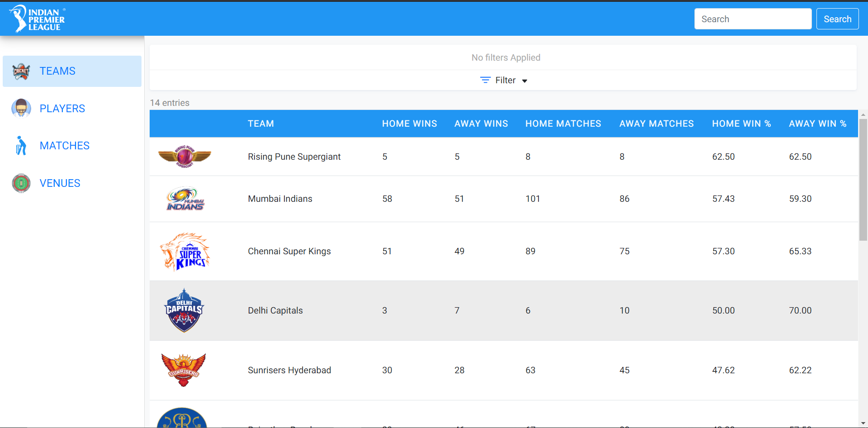This screenshot has width=868, height=428.
Task: Click Mumbai Indians home wins value 58
Action: (387, 199)
